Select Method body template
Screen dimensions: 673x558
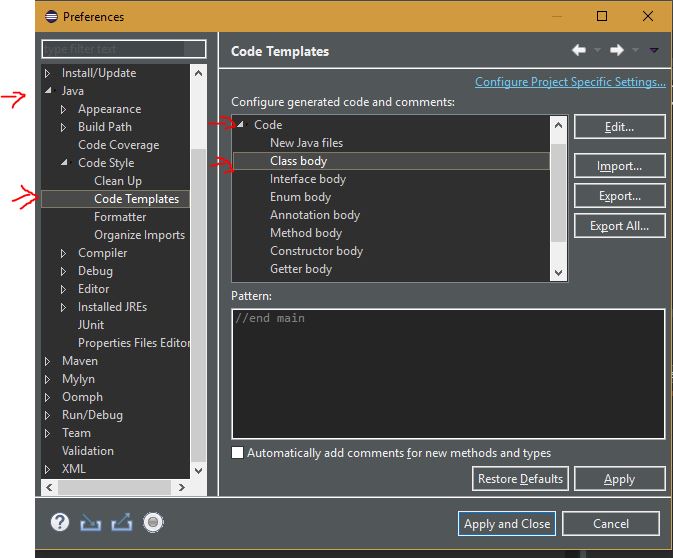pos(306,233)
